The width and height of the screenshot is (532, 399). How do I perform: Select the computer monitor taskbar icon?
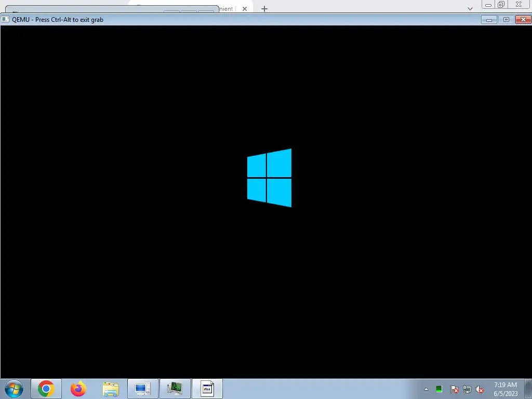pos(142,389)
